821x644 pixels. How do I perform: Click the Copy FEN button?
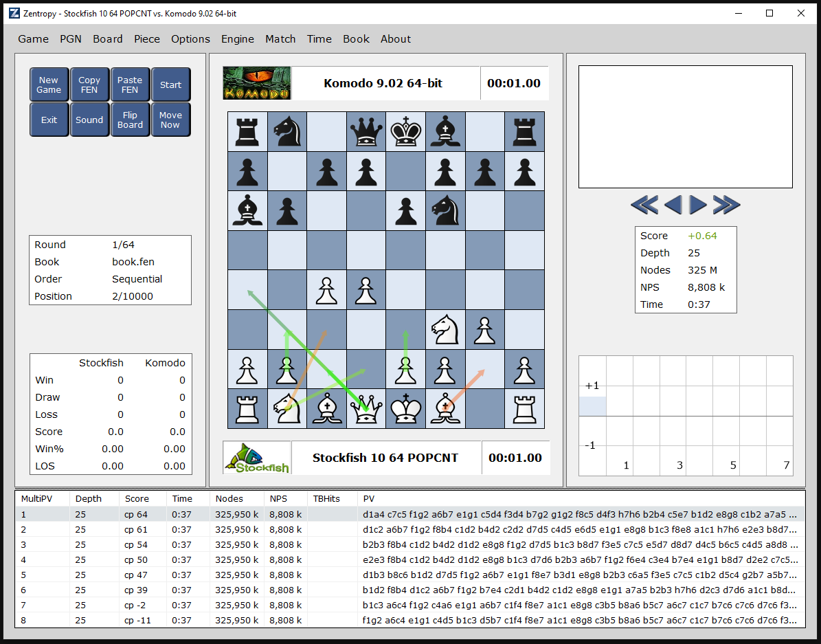pyautogui.click(x=89, y=85)
